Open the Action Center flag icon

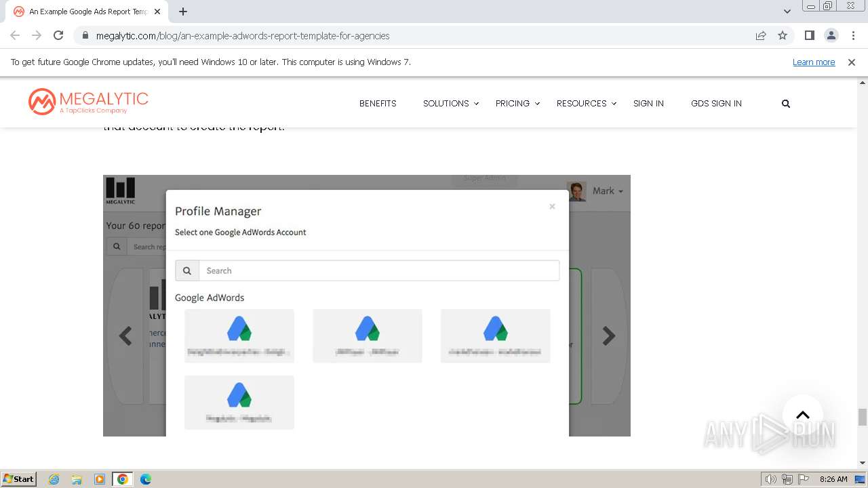click(x=803, y=479)
